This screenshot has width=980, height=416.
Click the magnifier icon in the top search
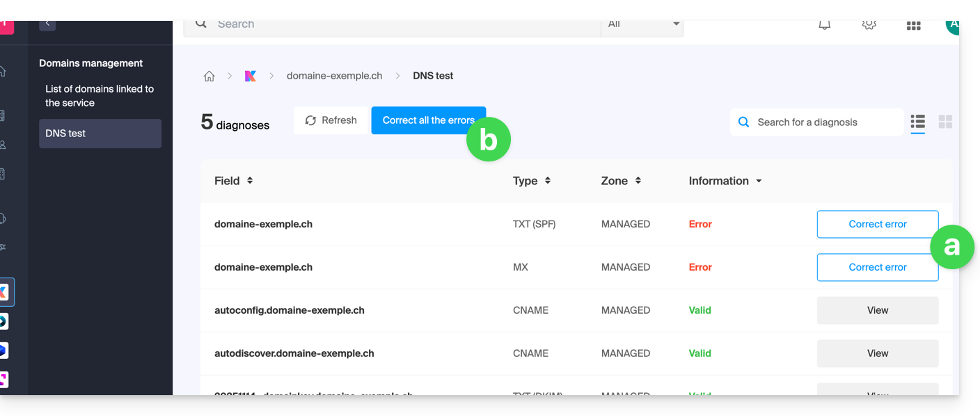pyautogui.click(x=201, y=24)
